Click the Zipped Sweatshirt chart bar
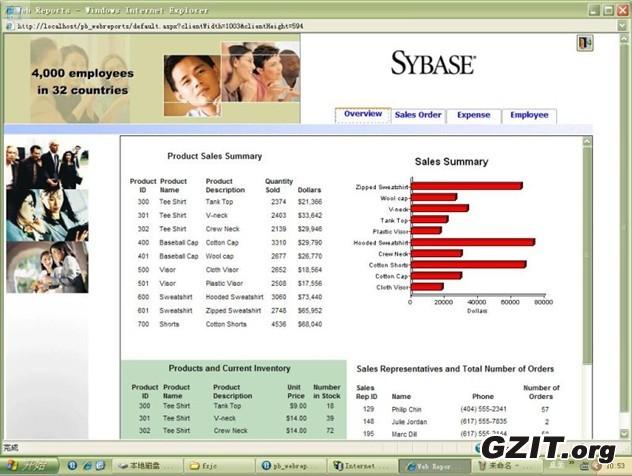This screenshot has width=632, height=476. tap(467, 186)
